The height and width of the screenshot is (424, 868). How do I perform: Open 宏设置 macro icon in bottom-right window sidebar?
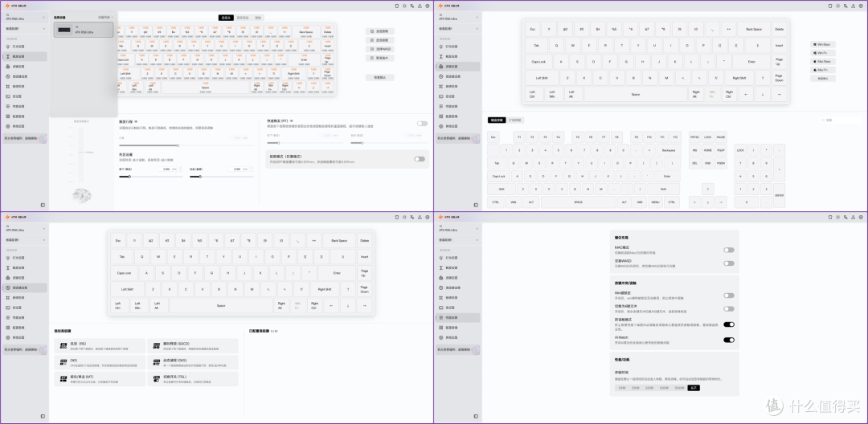(x=442, y=308)
